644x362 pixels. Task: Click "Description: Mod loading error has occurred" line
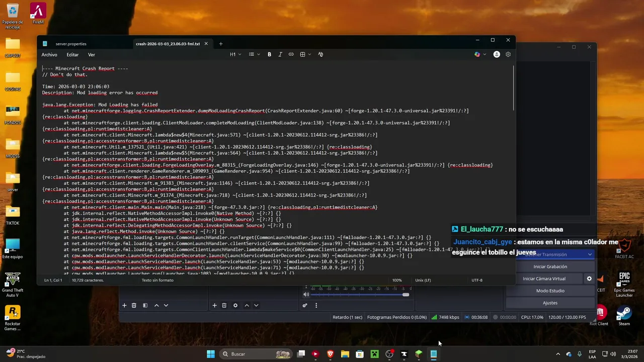click(x=100, y=93)
